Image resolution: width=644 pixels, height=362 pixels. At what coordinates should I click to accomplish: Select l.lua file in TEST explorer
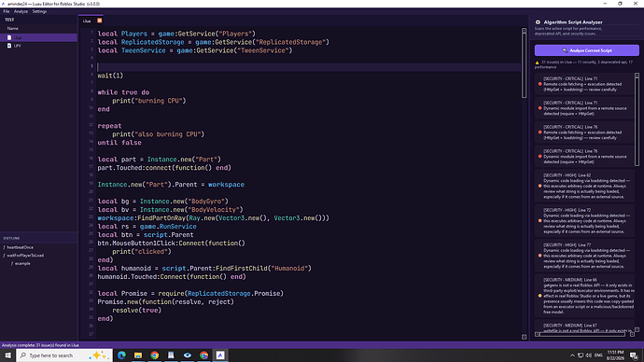pos(38,37)
